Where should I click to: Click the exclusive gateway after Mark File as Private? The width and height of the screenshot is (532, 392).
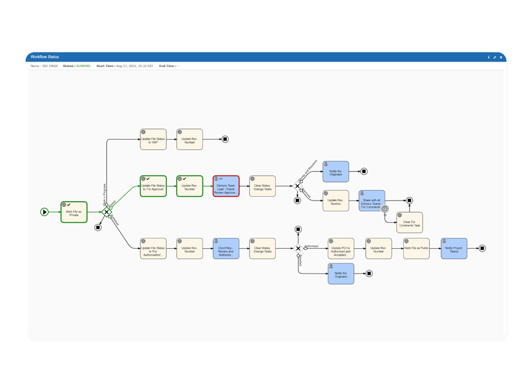106,211
